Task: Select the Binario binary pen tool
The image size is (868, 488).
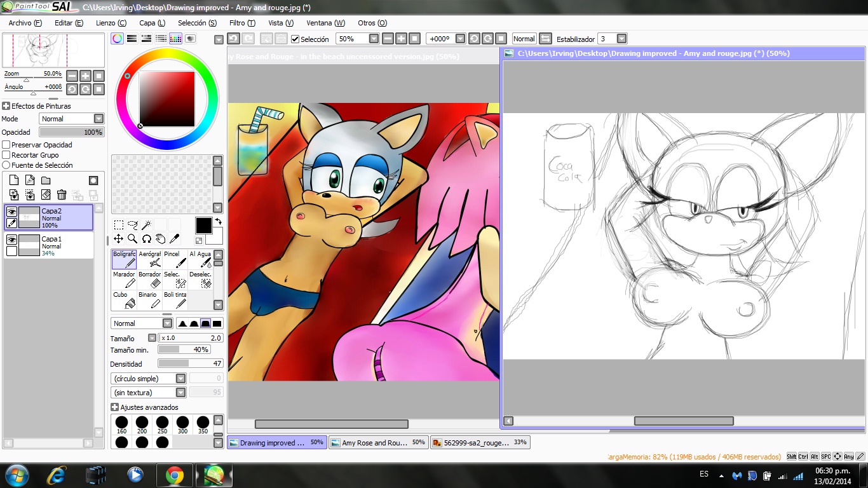Action: pos(149,300)
